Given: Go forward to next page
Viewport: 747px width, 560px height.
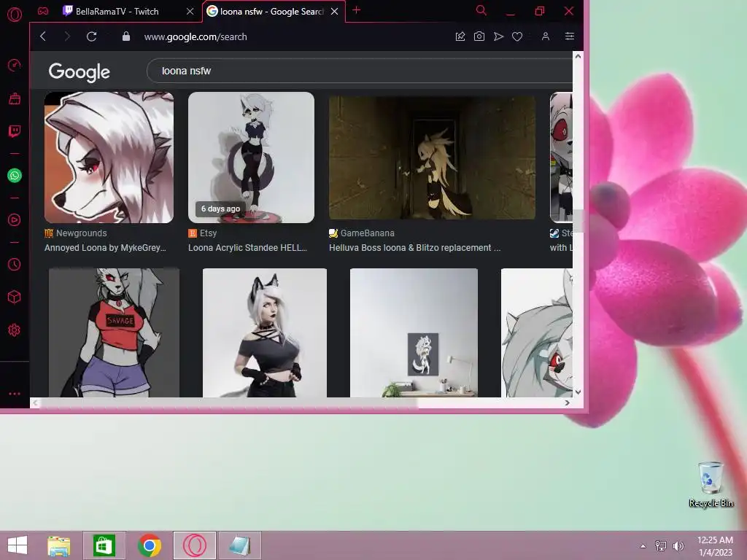Looking at the screenshot, I should [67, 36].
